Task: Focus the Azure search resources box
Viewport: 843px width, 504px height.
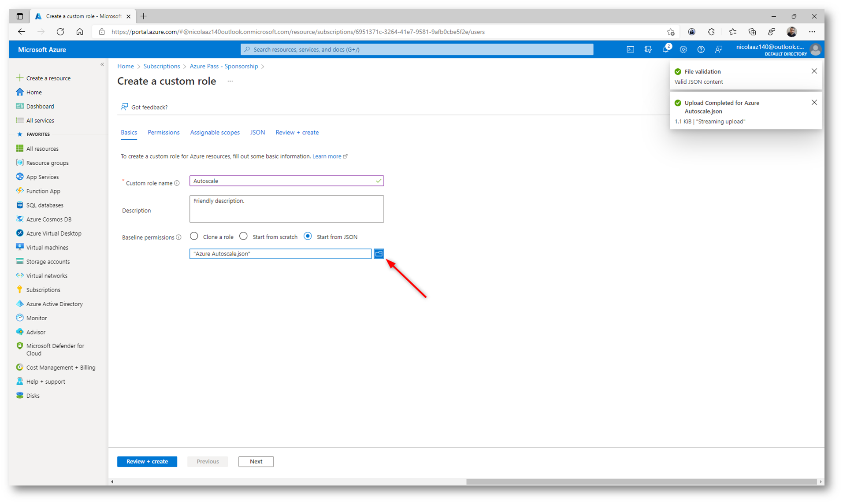Action: click(417, 49)
